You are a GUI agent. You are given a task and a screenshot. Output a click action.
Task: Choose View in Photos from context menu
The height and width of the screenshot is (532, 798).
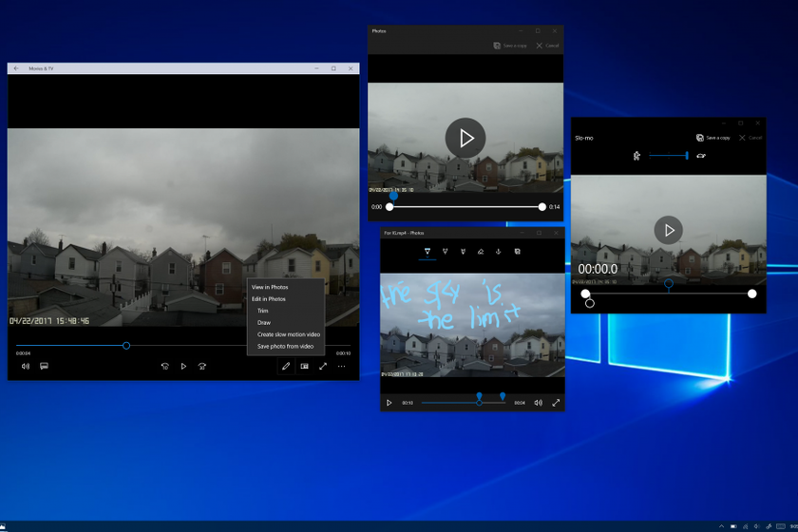click(x=270, y=287)
